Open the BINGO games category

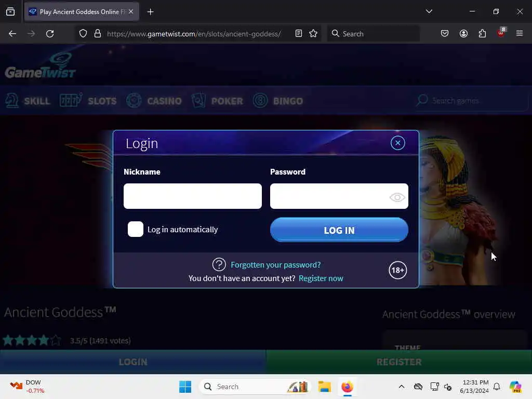point(278,101)
